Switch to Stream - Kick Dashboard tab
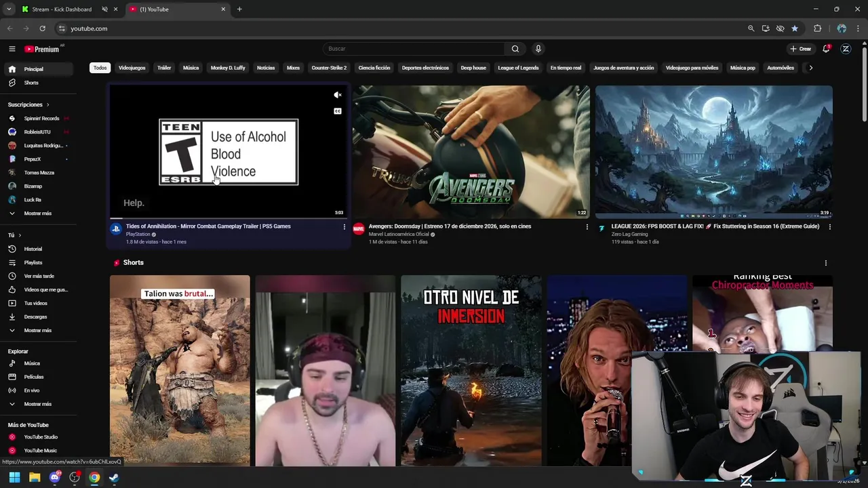The image size is (868, 488). (x=62, y=9)
